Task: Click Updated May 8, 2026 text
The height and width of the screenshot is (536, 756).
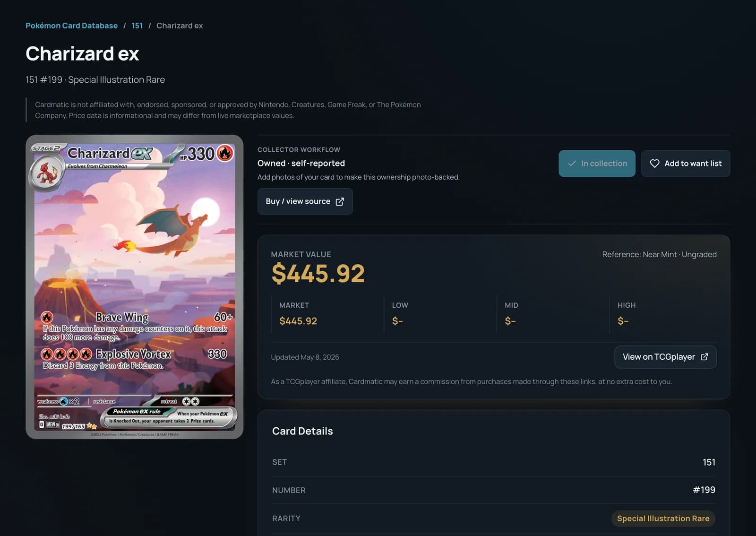Action: 305,357
